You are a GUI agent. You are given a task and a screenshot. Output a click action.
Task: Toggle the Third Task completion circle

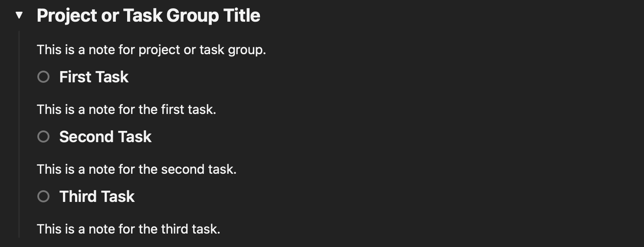[x=43, y=197]
